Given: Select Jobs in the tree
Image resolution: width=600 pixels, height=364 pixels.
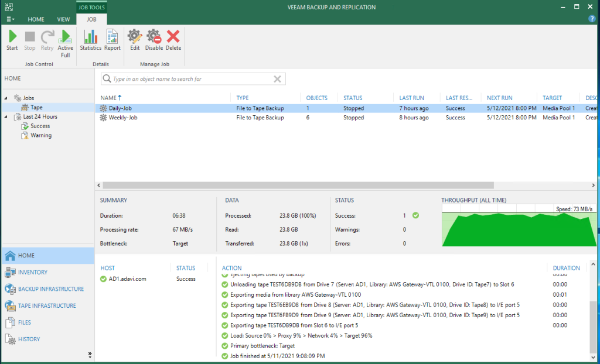Looking at the screenshot, I should [x=28, y=98].
